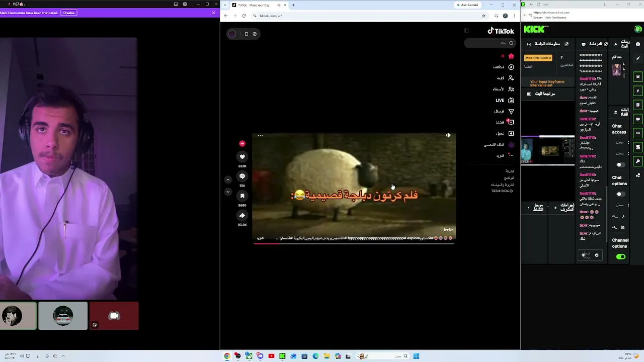Click the TikTok logo
644x362 pixels.
(501, 31)
